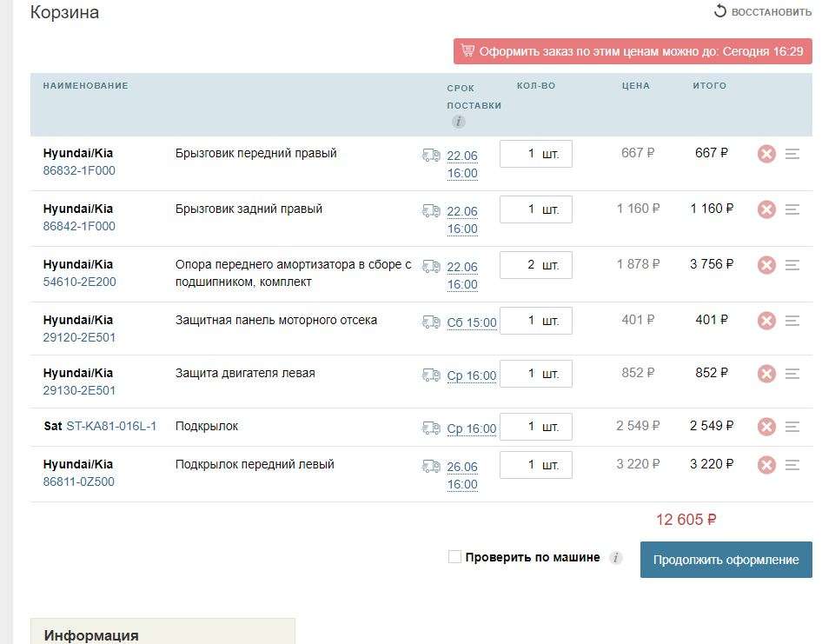The height and width of the screenshot is (644, 822).
Task: Click the order deadline banner Сегодня 16:29
Action: [633, 51]
